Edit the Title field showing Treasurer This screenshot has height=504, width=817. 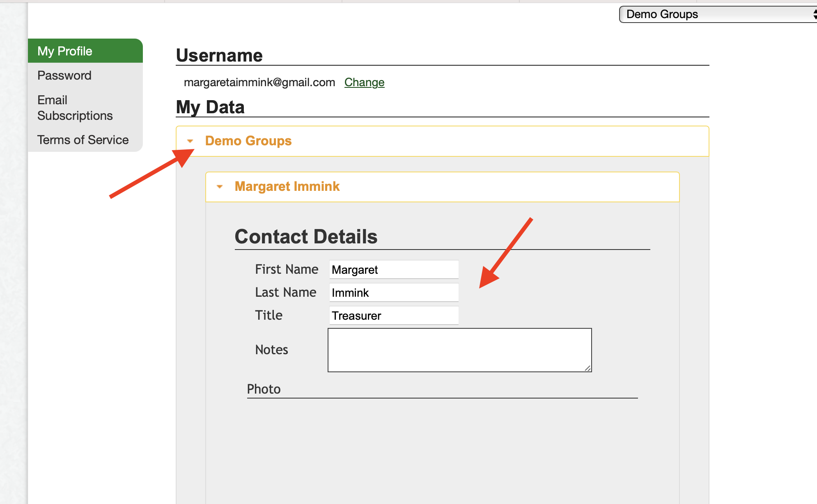pyautogui.click(x=393, y=315)
